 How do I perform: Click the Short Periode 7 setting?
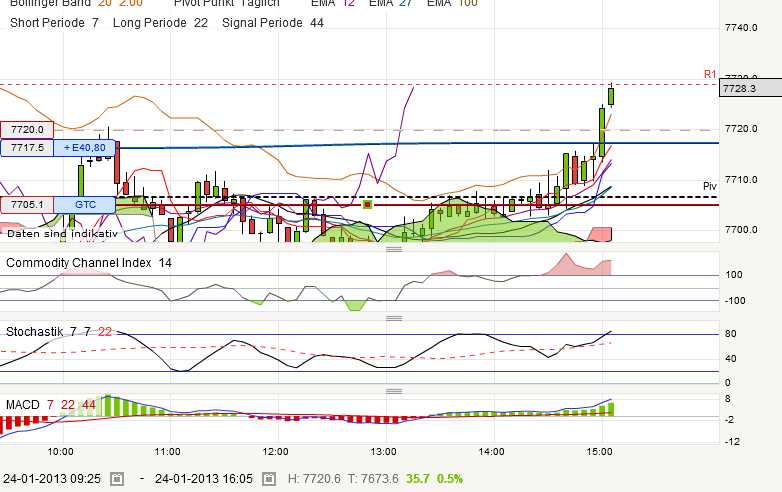[54, 23]
